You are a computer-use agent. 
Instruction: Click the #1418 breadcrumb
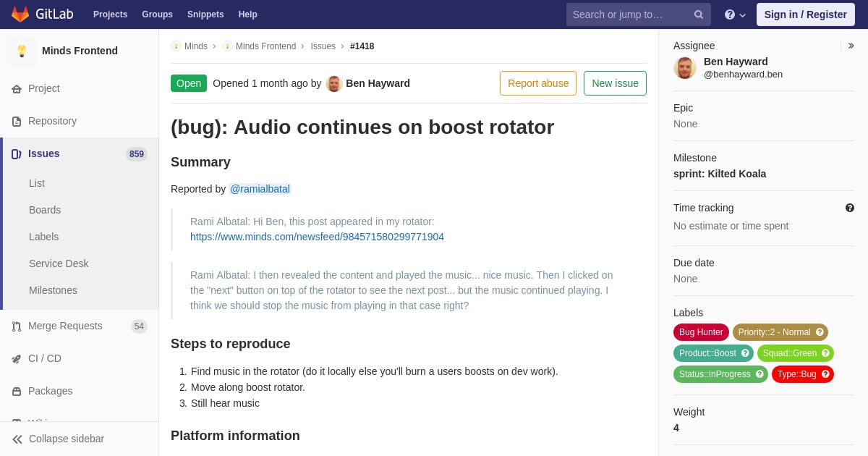pyautogui.click(x=362, y=46)
